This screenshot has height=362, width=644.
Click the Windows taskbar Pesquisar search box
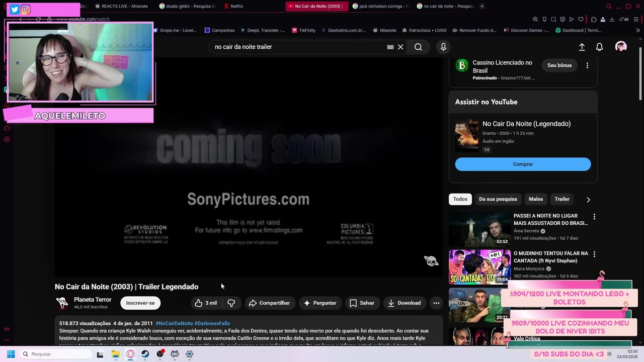tap(56, 354)
